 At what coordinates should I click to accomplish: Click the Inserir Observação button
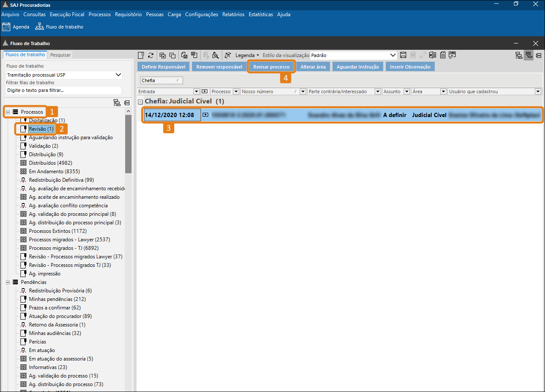tap(410, 67)
